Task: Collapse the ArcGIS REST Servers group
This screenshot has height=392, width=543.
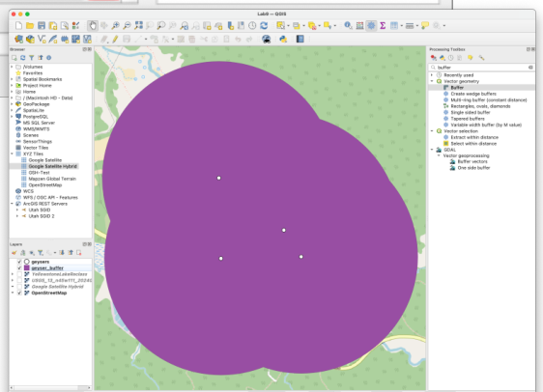Action: click(13, 204)
